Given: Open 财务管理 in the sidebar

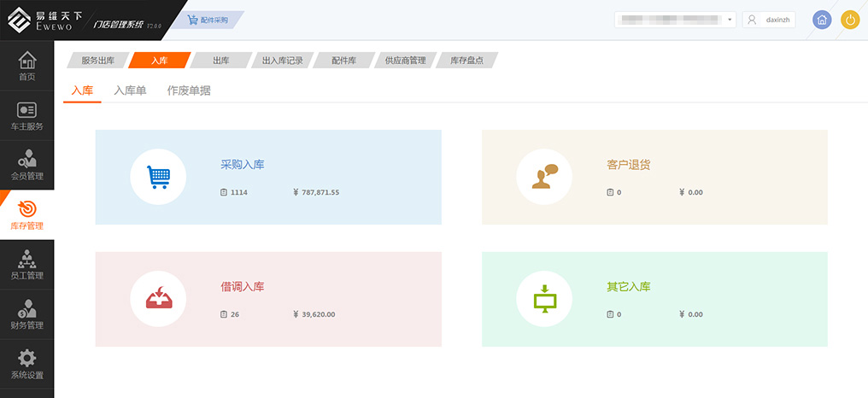Looking at the screenshot, I should (x=27, y=314).
